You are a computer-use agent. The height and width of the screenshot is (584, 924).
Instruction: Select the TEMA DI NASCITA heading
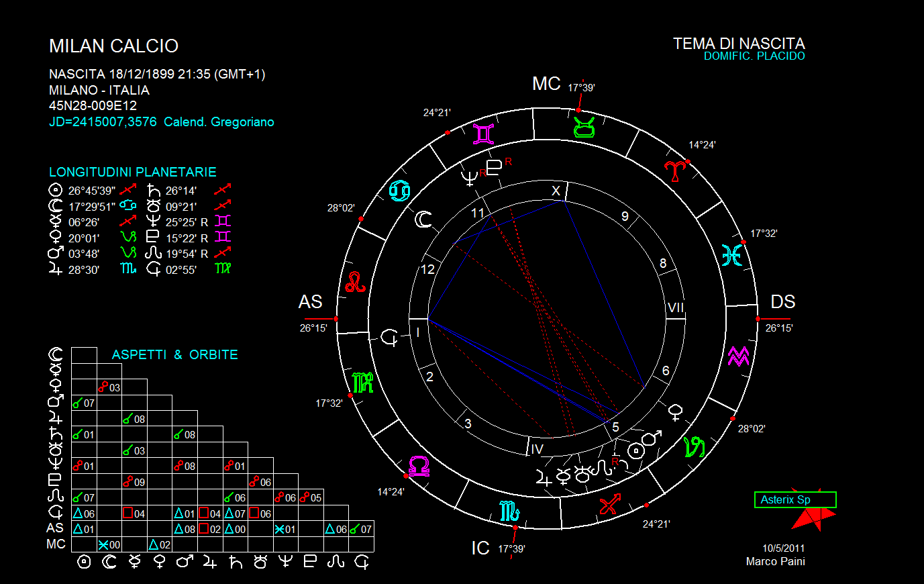(x=739, y=44)
